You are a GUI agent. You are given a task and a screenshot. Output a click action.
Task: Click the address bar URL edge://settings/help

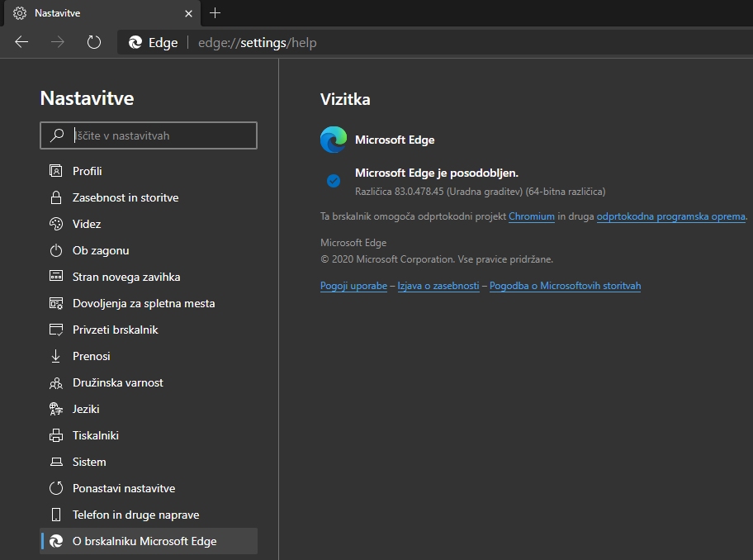(x=258, y=43)
